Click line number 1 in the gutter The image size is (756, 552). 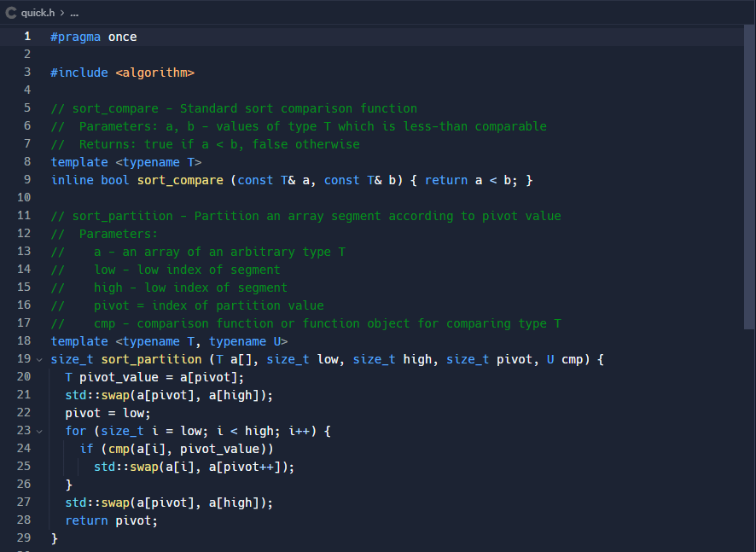tap(27, 37)
